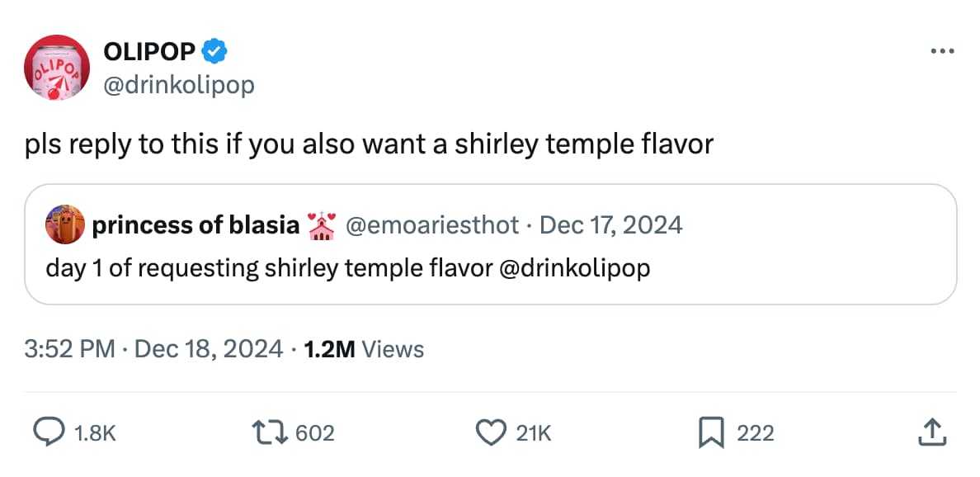Click the 222 bookmark count
The image size is (980, 477).
pyautogui.click(x=755, y=432)
